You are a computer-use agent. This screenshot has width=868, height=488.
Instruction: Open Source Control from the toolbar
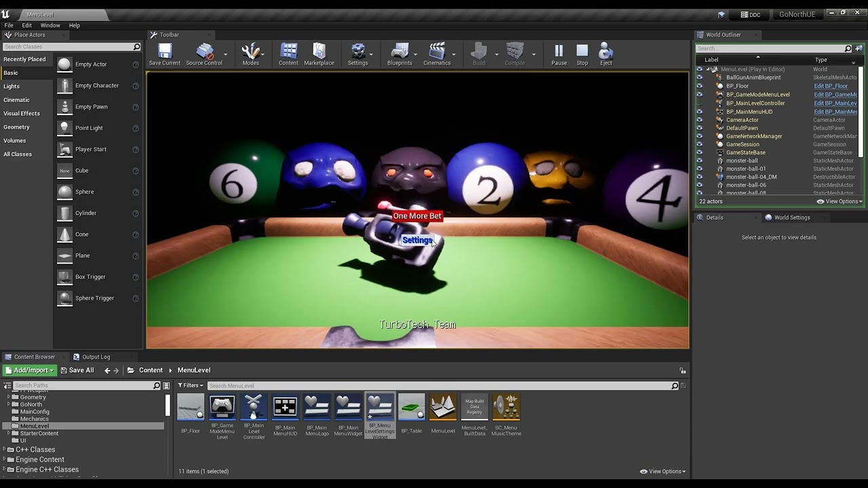[204, 52]
